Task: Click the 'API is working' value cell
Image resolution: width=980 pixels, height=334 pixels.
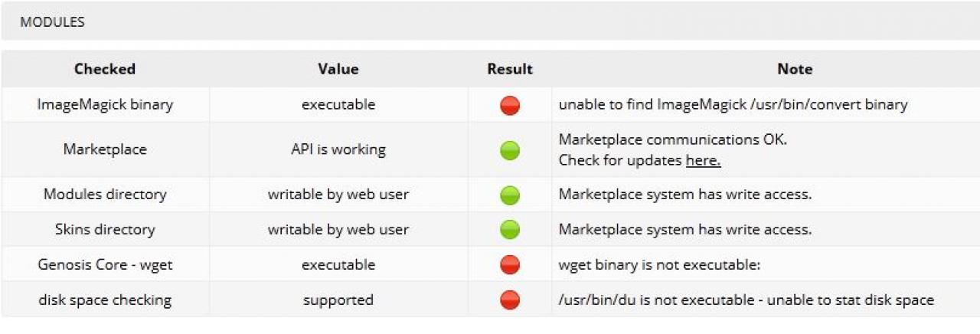Action: pos(338,149)
